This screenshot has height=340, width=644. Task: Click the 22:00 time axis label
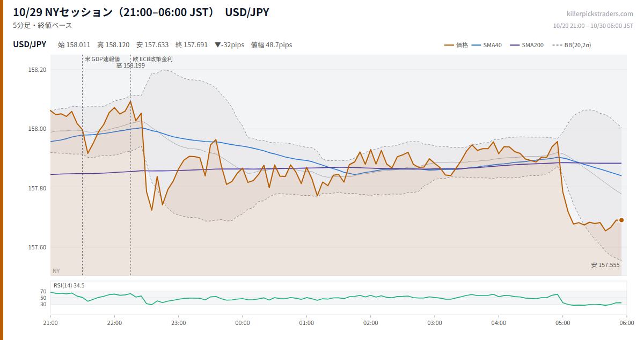coord(114,323)
